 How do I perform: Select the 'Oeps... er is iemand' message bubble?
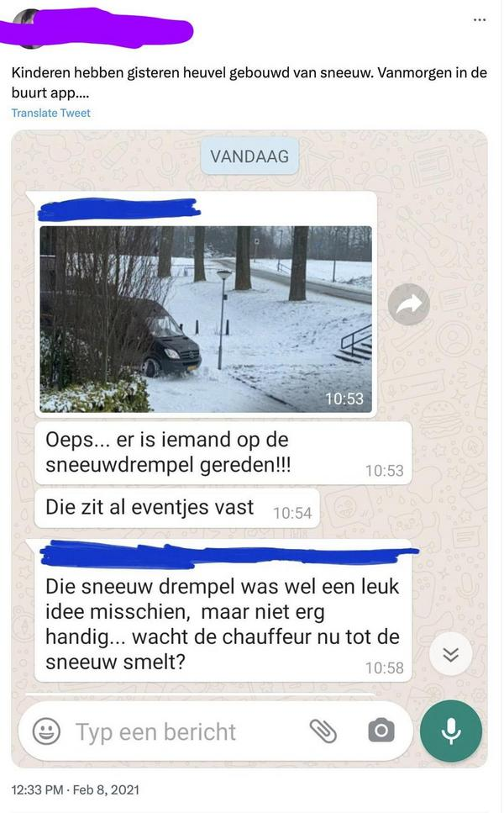pyautogui.click(x=223, y=452)
